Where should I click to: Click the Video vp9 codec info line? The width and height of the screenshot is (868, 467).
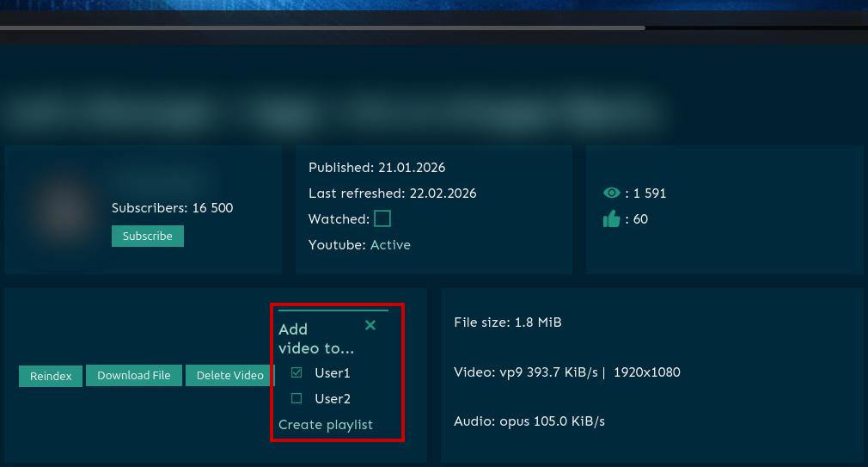coord(566,372)
